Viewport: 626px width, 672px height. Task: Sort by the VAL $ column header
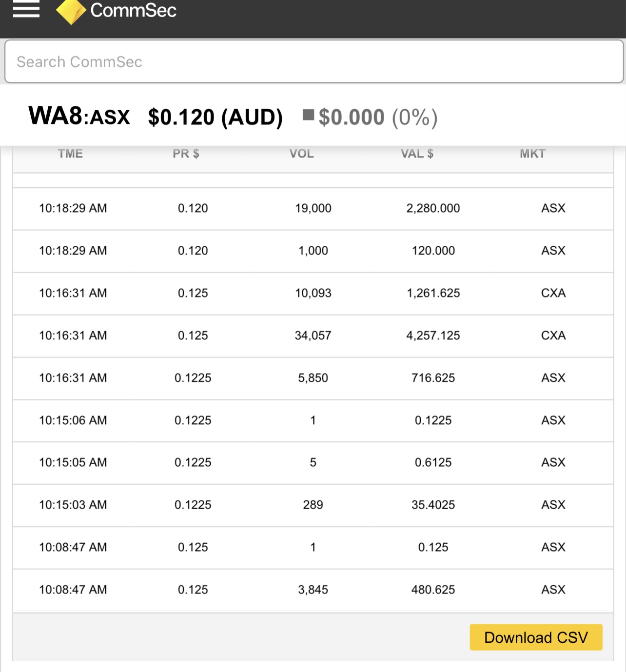[x=417, y=154]
